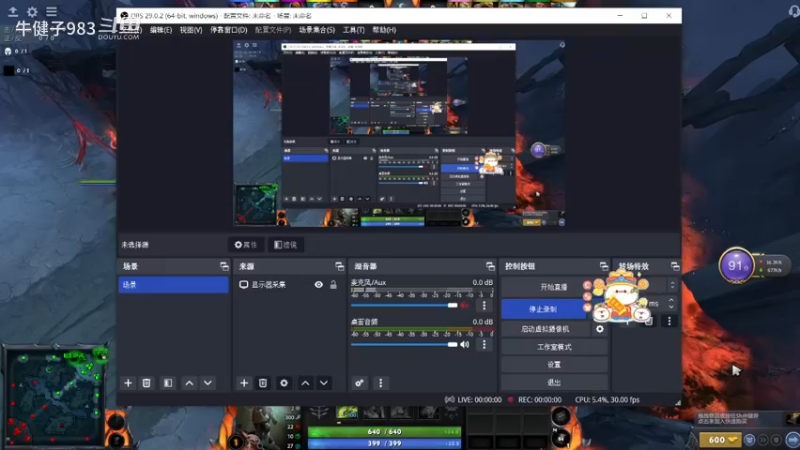The width and height of the screenshot is (800, 450).
Task: Select the 场景 item in scenes list
Action: (173, 285)
